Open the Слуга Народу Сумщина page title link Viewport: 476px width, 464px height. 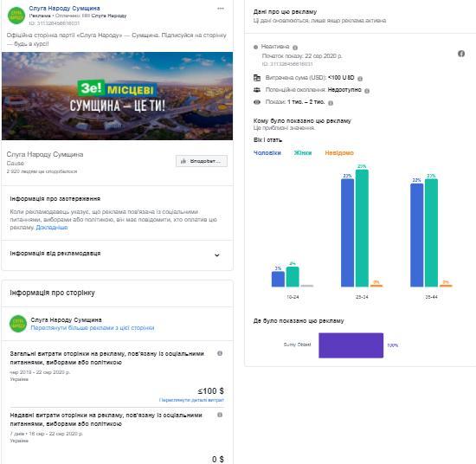64,8
